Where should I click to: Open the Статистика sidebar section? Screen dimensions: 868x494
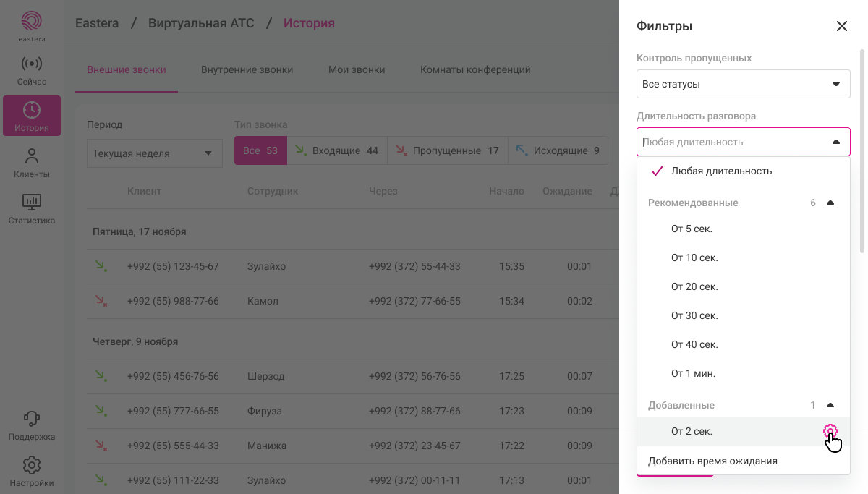click(32, 208)
